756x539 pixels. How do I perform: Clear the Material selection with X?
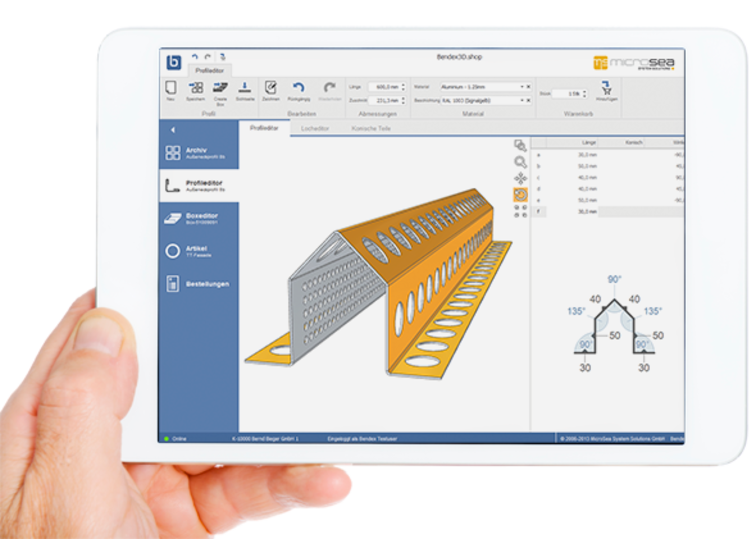click(528, 87)
